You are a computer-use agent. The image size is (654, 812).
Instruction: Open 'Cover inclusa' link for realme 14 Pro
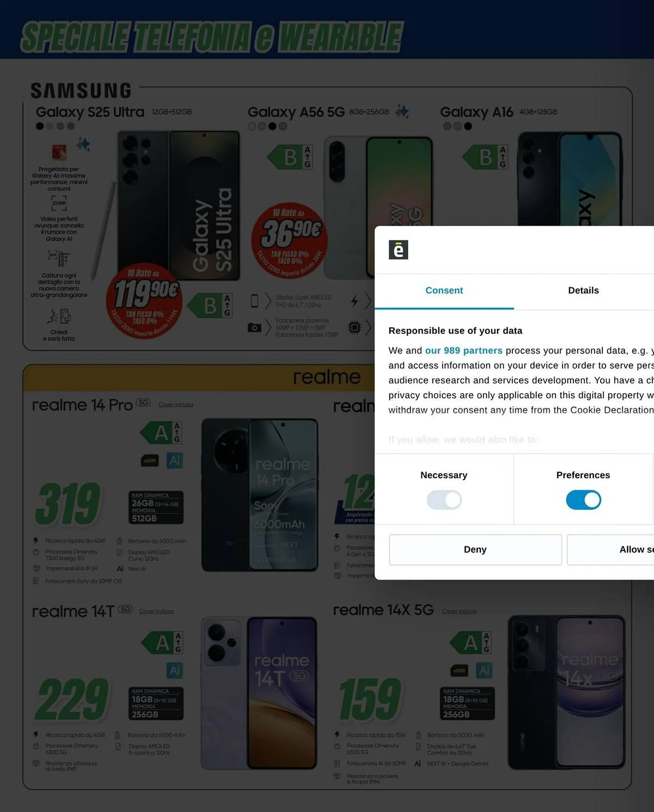pyautogui.click(x=176, y=404)
